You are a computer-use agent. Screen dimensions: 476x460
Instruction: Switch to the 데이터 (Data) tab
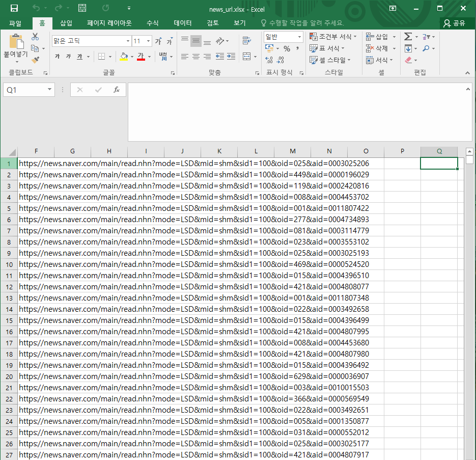182,23
